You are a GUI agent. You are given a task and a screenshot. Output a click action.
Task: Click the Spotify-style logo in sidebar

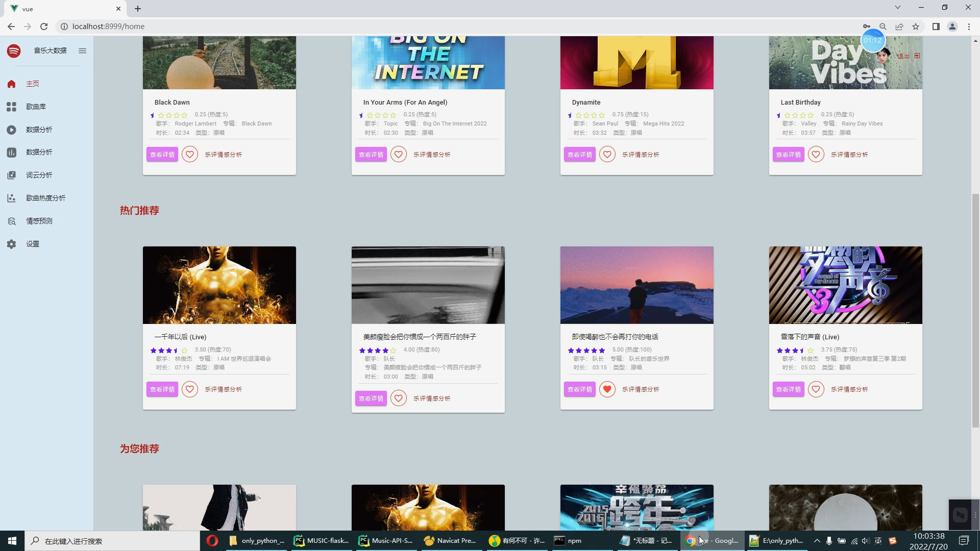tap(14, 51)
